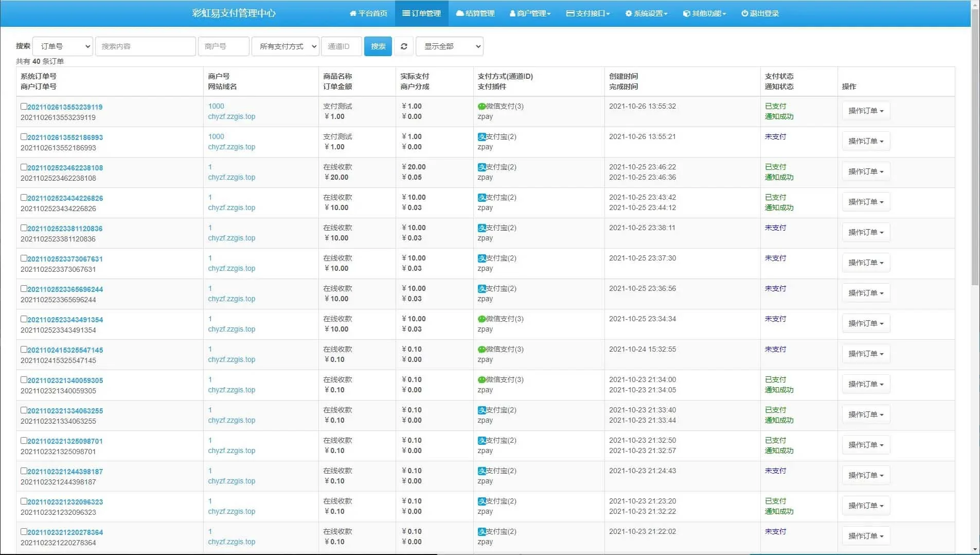Click the gear icon of 系统设置
The height and width of the screenshot is (555, 980).
(x=628, y=13)
